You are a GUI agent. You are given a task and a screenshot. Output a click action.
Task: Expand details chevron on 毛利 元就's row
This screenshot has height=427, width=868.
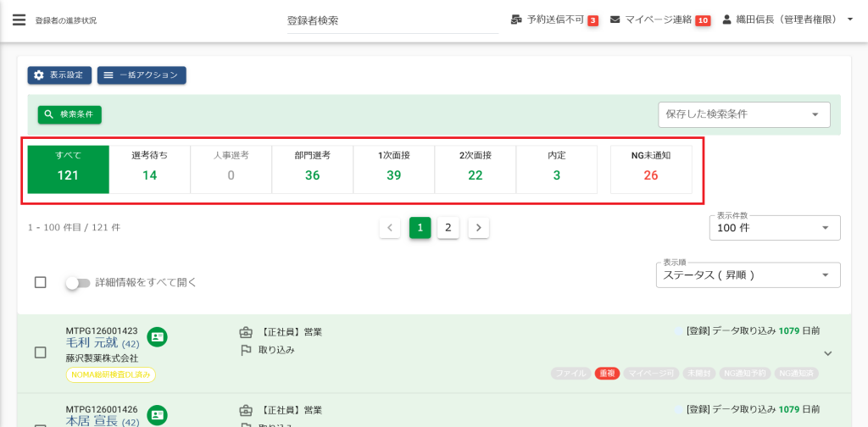[828, 353]
